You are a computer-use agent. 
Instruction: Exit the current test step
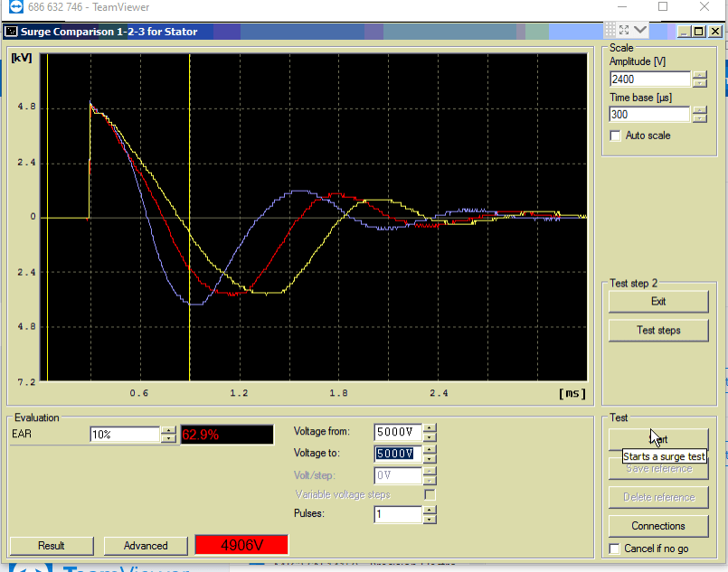click(657, 301)
